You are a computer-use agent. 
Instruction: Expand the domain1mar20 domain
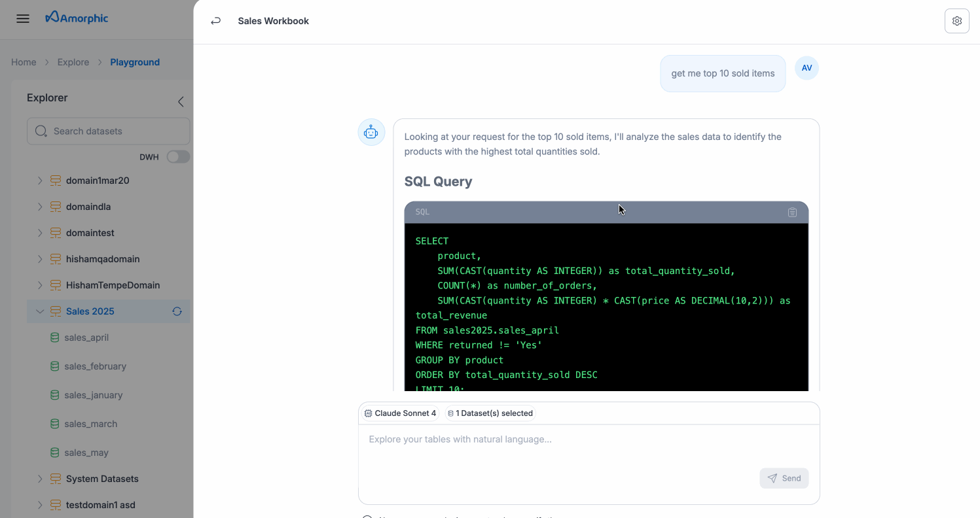click(40, 181)
